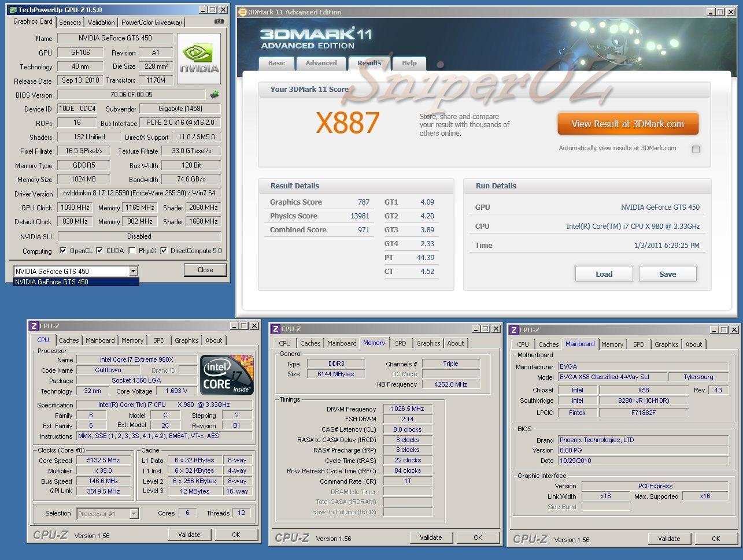Open the Help tab in 3DMark 11
Screen dimensions: 743x560
click(x=409, y=63)
